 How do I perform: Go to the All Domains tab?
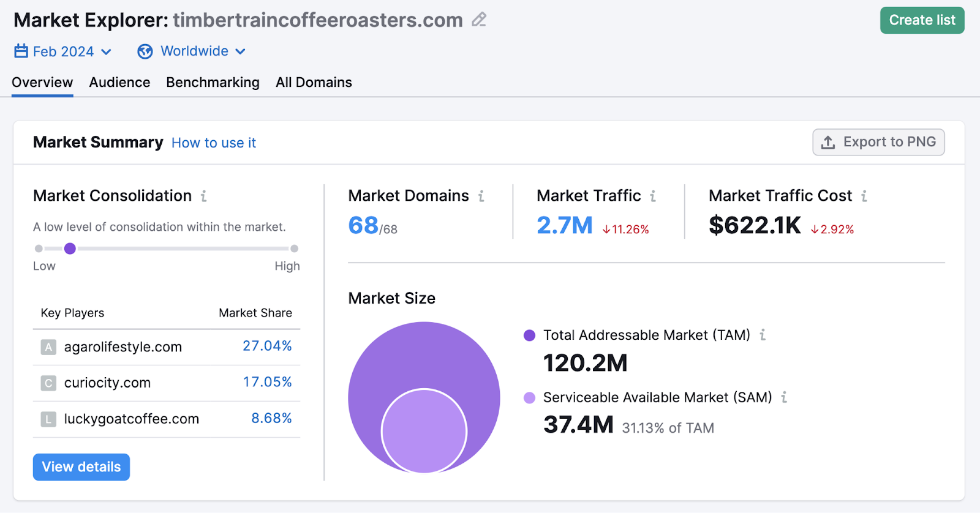coord(314,83)
